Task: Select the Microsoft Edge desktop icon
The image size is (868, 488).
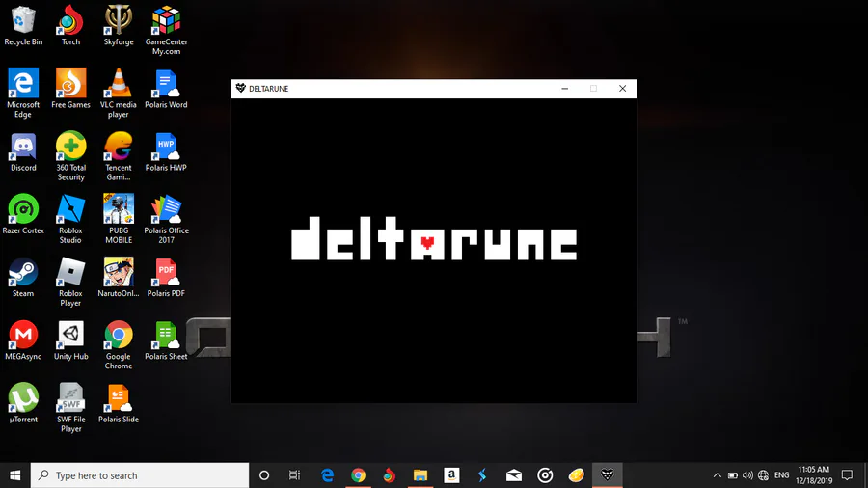Action: point(23,94)
